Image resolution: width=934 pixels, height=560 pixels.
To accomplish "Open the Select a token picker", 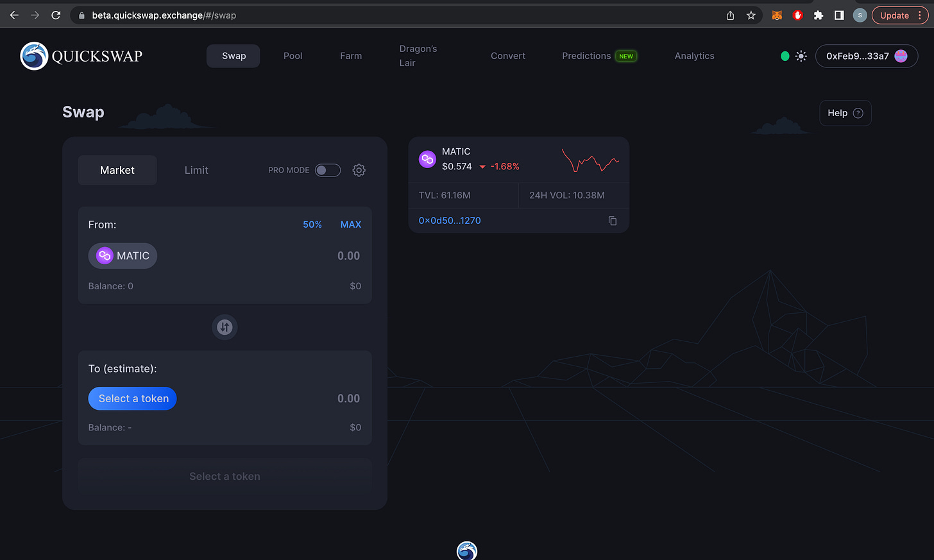I will pyautogui.click(x=132, y=398).
